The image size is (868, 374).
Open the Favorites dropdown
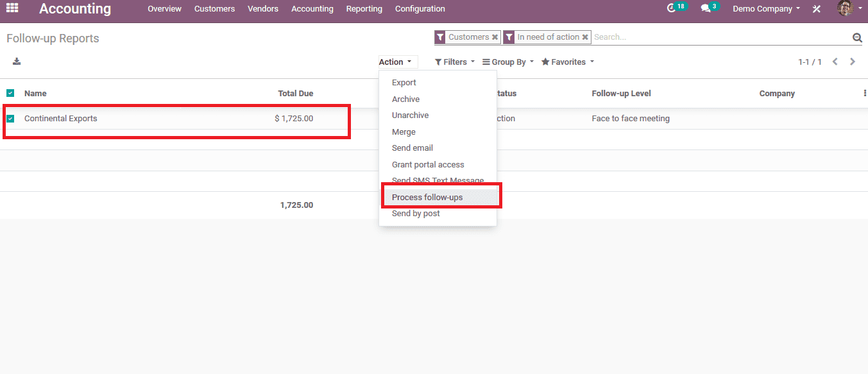tap(568, 62)
